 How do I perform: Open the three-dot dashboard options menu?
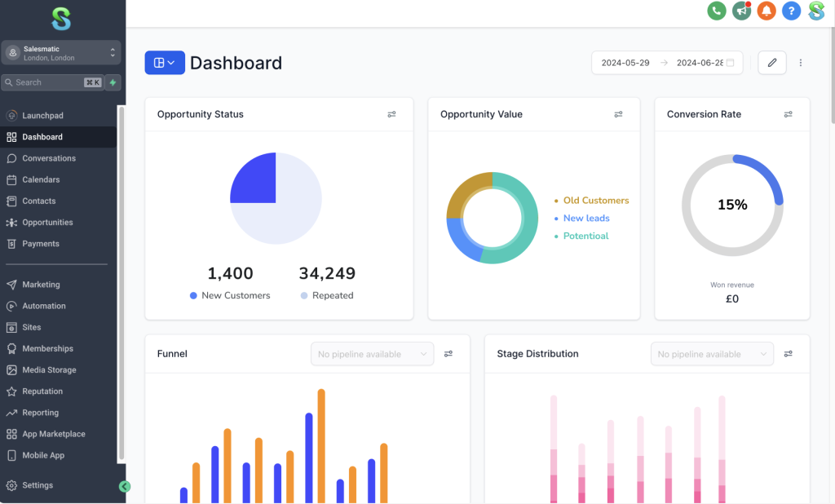(801, 63)
